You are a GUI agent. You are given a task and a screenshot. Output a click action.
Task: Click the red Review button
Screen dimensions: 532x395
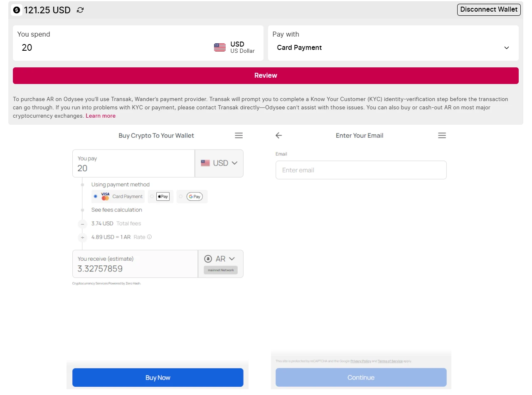coord(266,76)
